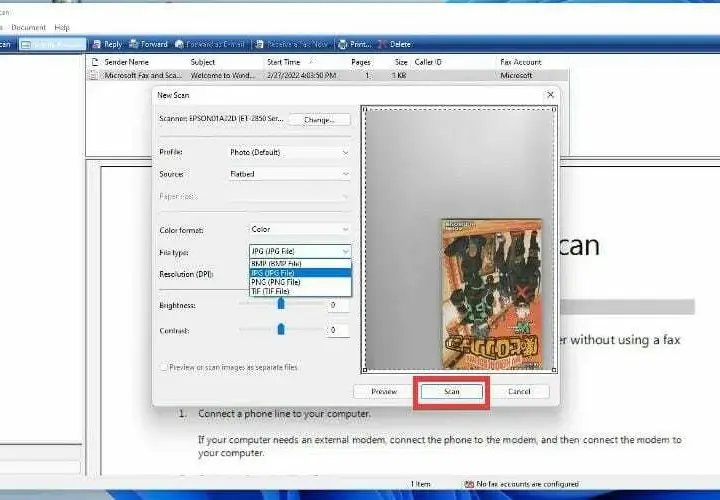
Task: Click the 2/27/2022 4:03:50 PM start time cell
Action: (x=301, y=75)
